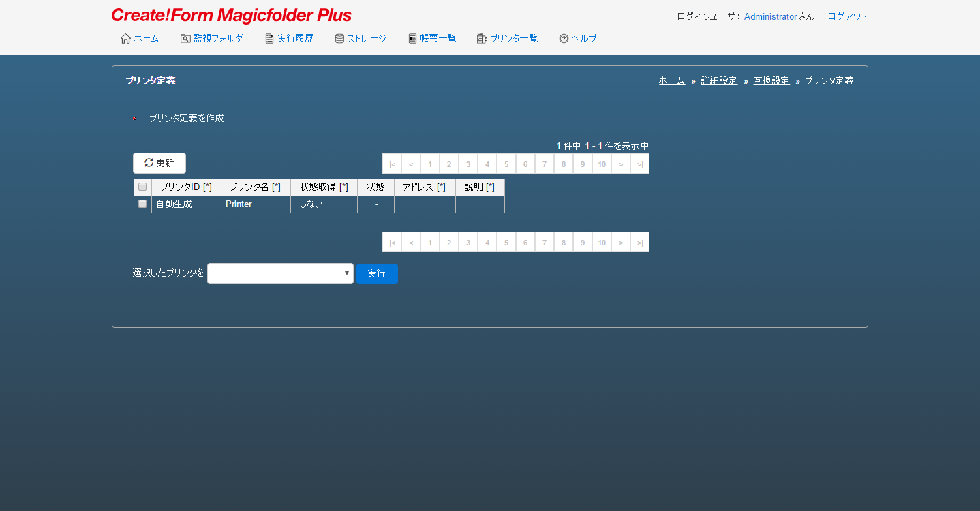The image size is (980, 511).
Task: Sort by プリンタ名 using its [*] link
Action: pyautogui.click(x=276, y=187)
